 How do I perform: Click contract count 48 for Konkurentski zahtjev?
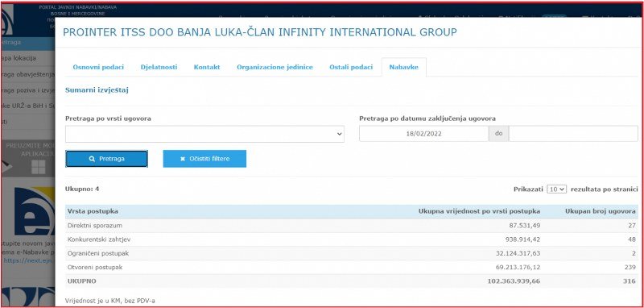pyautogui.click(x=632, y=239)
